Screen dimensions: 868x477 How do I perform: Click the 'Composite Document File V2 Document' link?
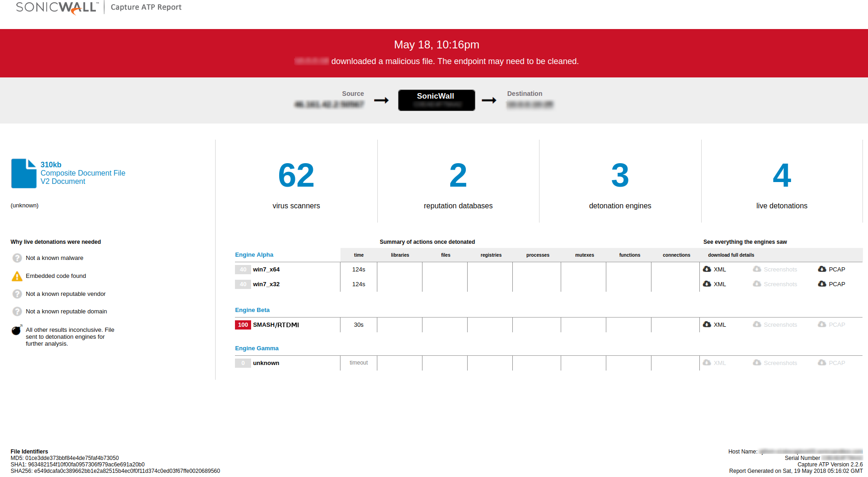83,177
